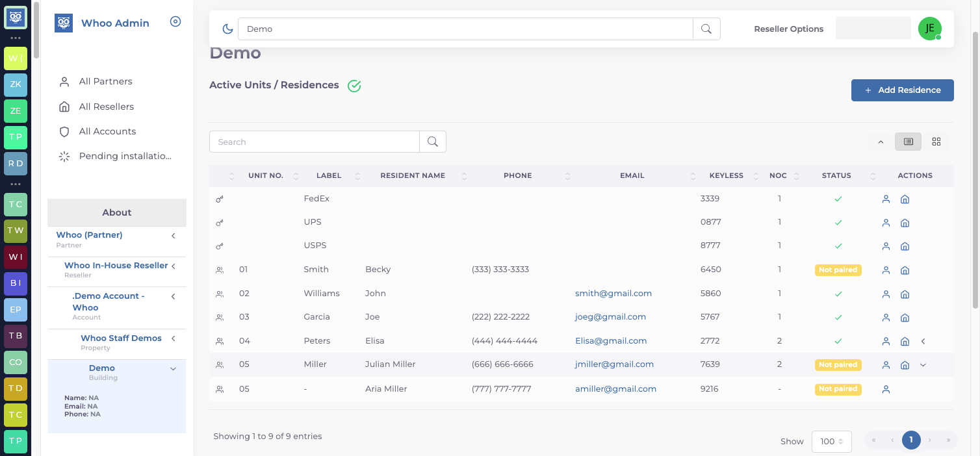980x456 pixels.
Task: Open resident icon for Peters row
Action: 885,341
